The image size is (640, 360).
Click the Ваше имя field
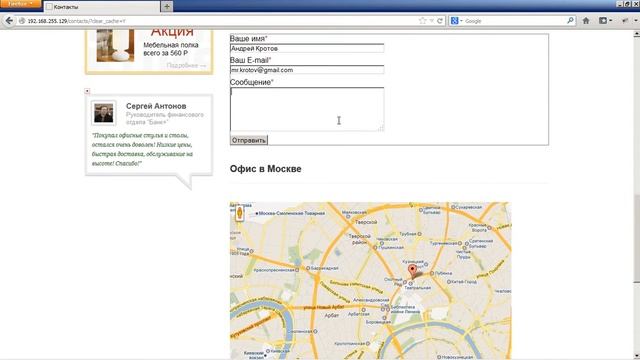(307, 48)
